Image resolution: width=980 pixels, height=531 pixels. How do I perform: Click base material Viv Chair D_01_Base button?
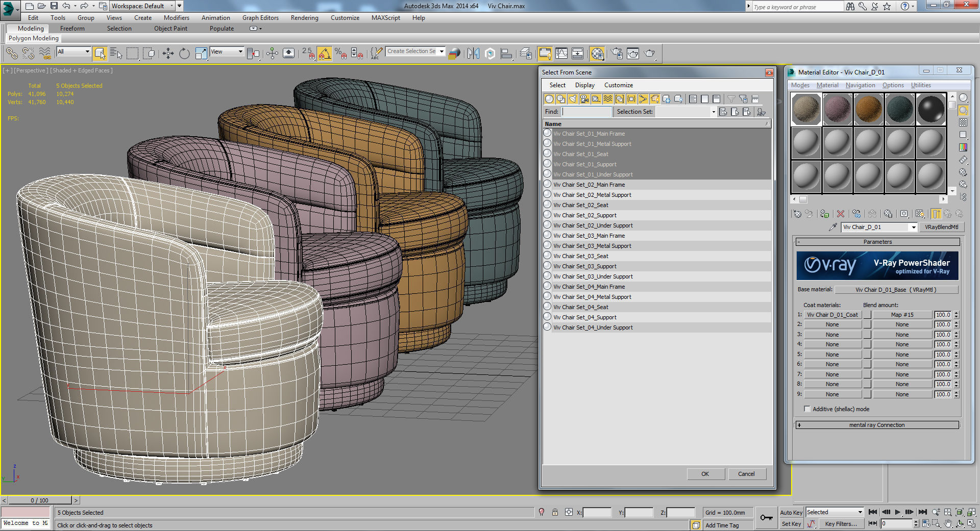pos(896,290)
